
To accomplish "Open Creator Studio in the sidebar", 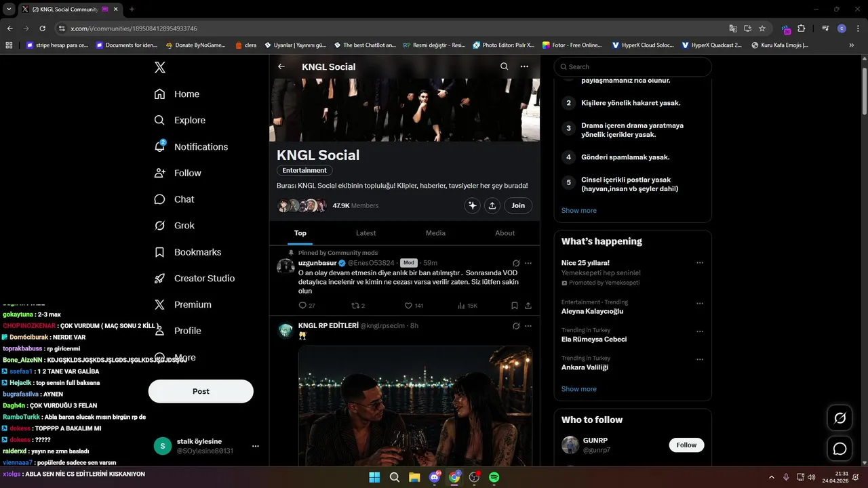I will tap(195, 278).
